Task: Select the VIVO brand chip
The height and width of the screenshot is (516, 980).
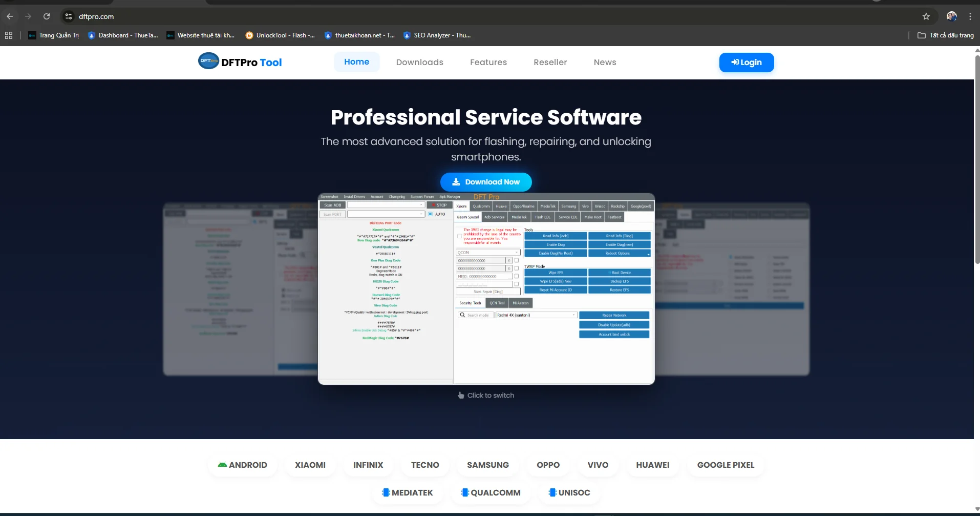Action: (598, 465)
